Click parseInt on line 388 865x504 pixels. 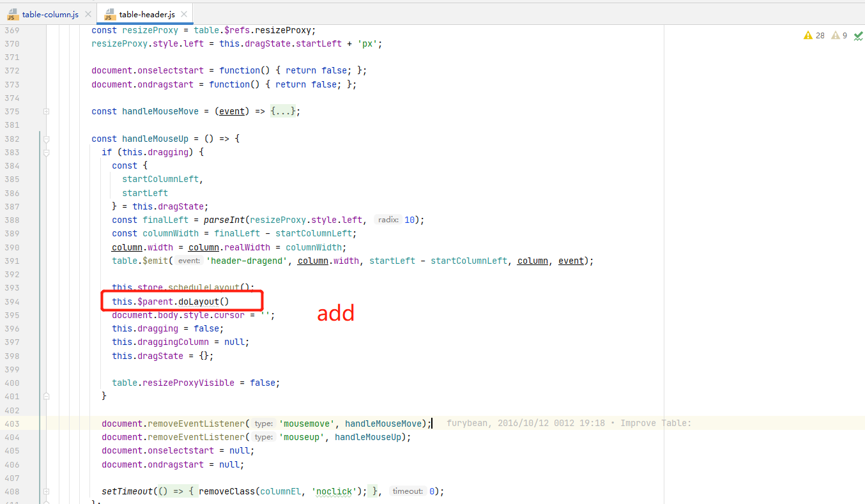(224, 220)
